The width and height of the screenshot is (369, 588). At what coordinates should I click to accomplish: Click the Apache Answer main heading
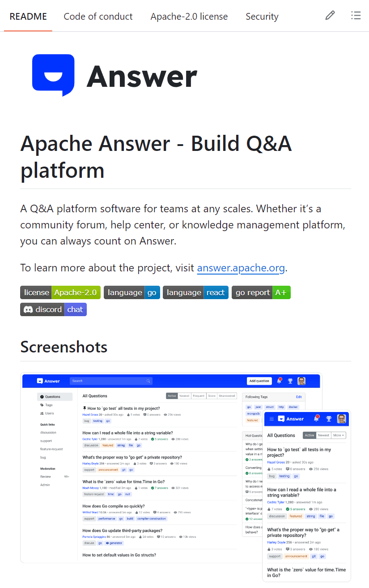156,157
